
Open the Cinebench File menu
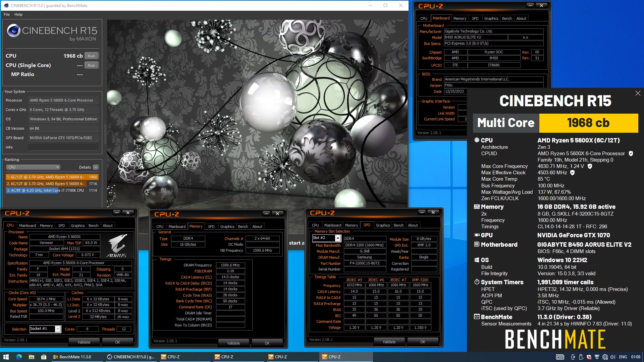point(7,14)
